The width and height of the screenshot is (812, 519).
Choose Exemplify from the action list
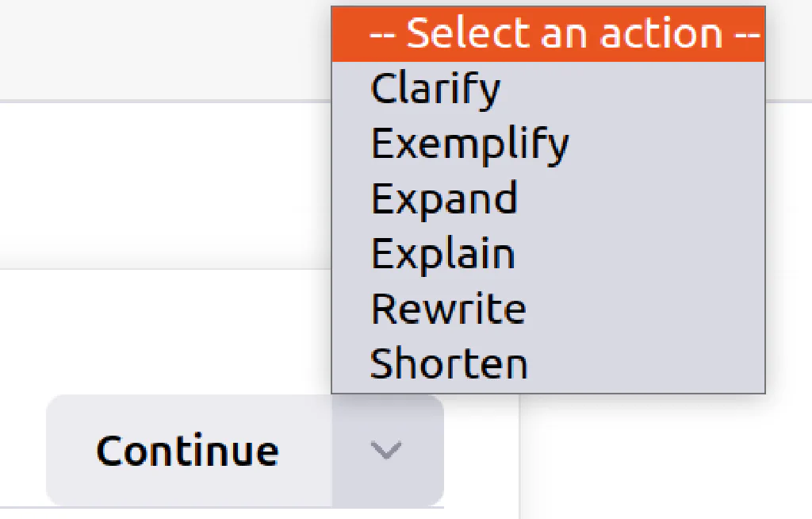click(549, 144)
